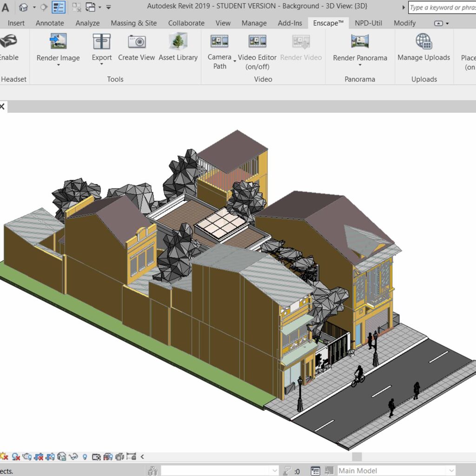The height and width of the screenshot is (476, 476).
Task: Open the Massing & Site tab
Action: (133, 23)
